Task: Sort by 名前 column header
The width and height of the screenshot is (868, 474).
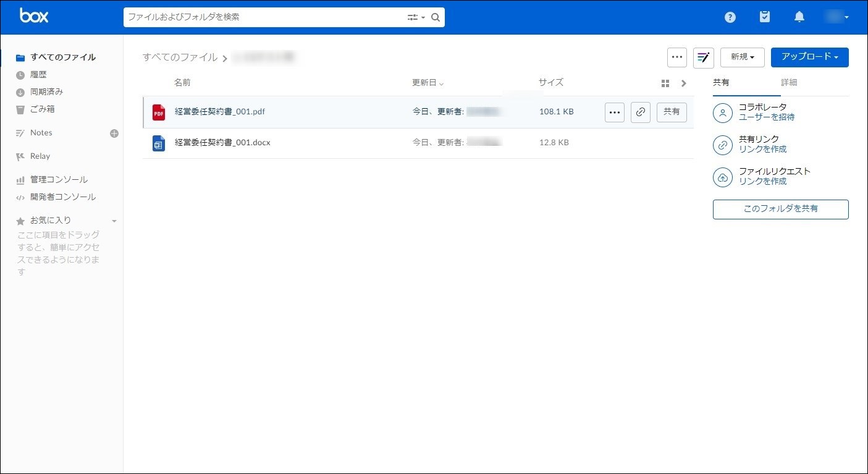Action: click(182, 83)
